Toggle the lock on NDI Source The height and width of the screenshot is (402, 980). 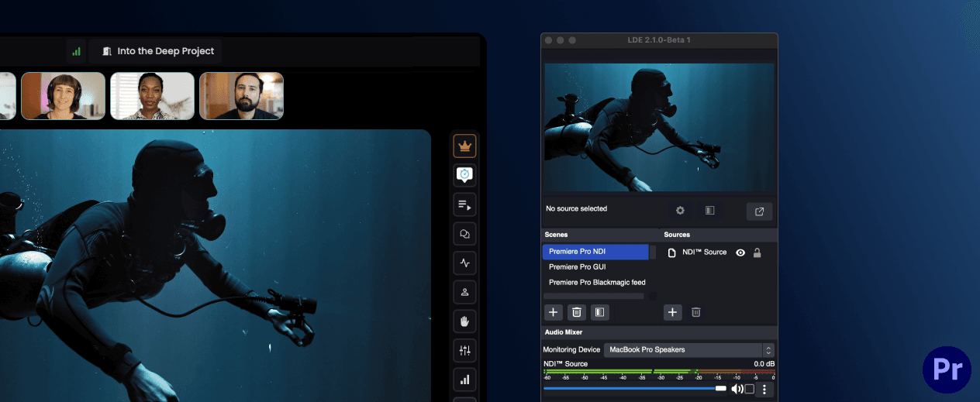pos(757,253)
